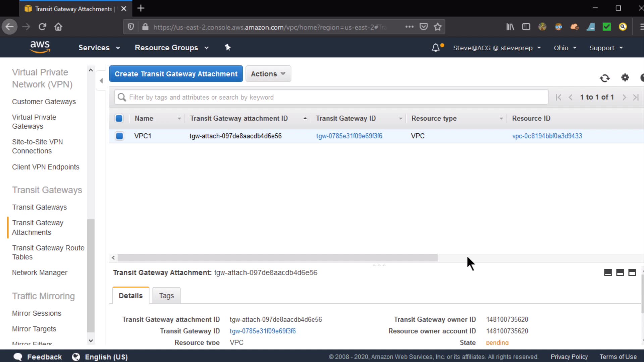
Task: Minimize the details pane layout icon
Action: pos(608,273)
